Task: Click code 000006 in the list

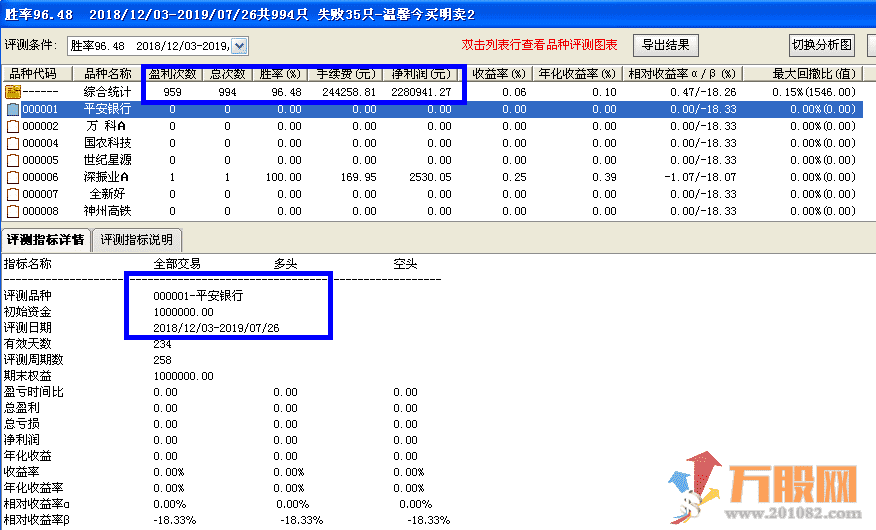Action: pos(40,178)
